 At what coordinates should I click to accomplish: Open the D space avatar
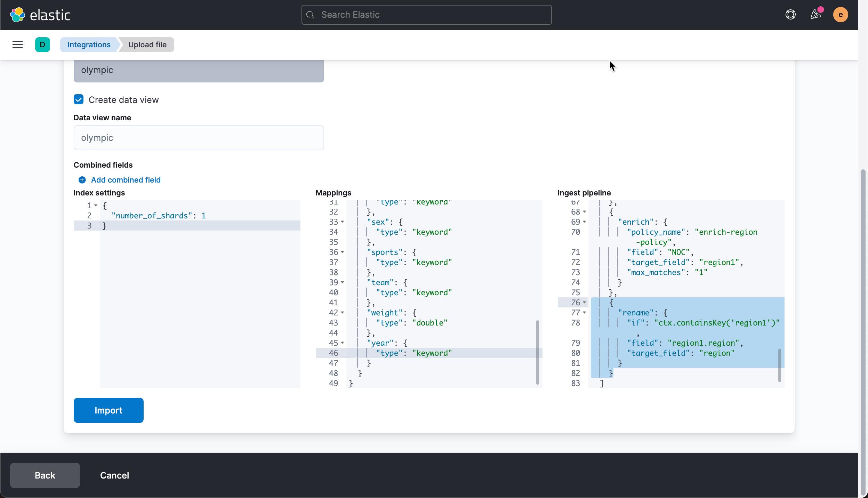coord(42,45)
